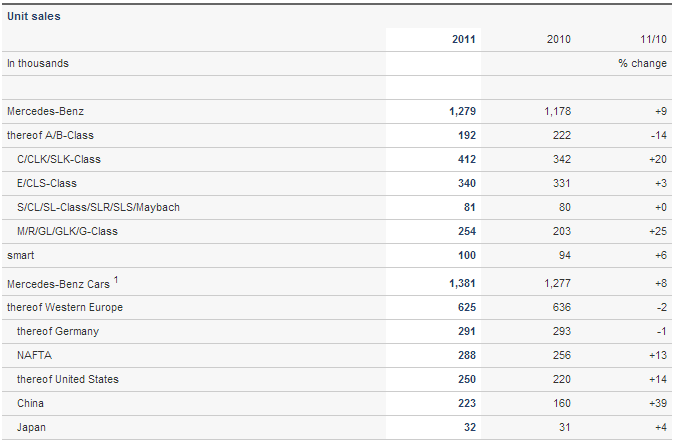Click NAFTA 2010 value 256

click(562, 355)
